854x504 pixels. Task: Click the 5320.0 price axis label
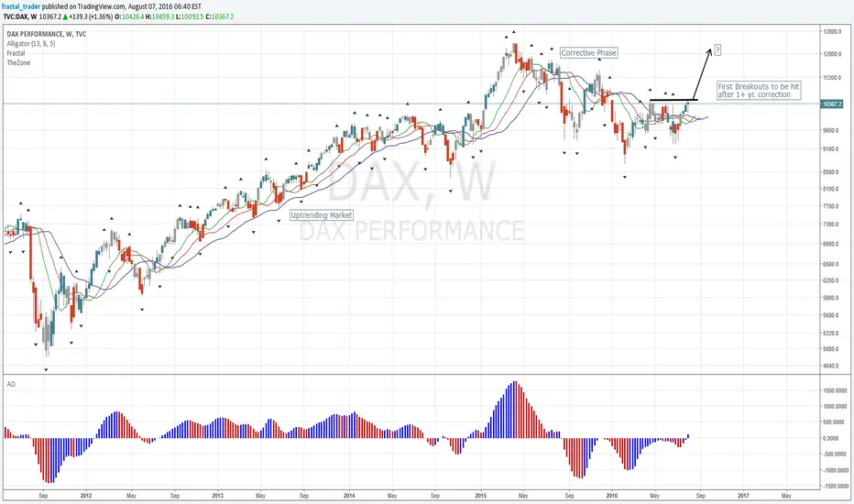pyautogui.click(x=832, y=333)
